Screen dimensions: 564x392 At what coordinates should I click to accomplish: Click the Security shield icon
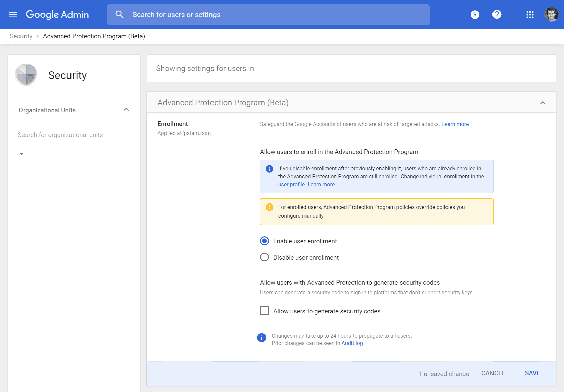pyautogui.click(x=26, y=75)
